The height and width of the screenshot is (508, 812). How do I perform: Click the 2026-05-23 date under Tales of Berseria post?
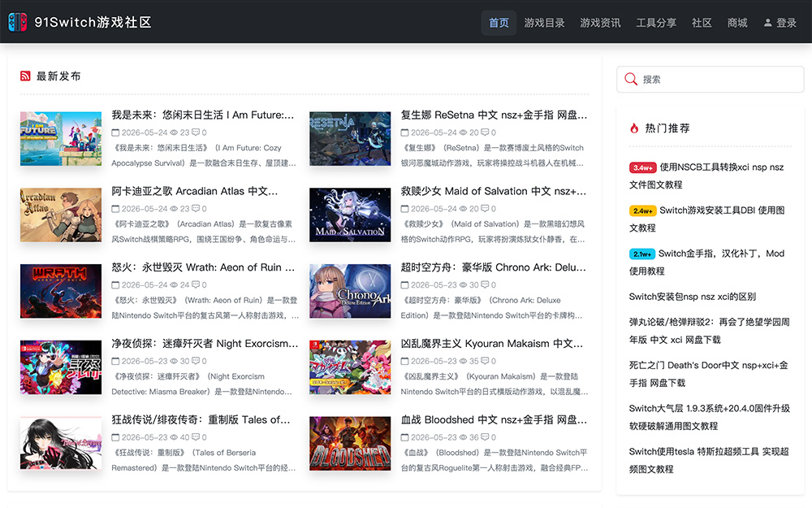coord(145,437)
